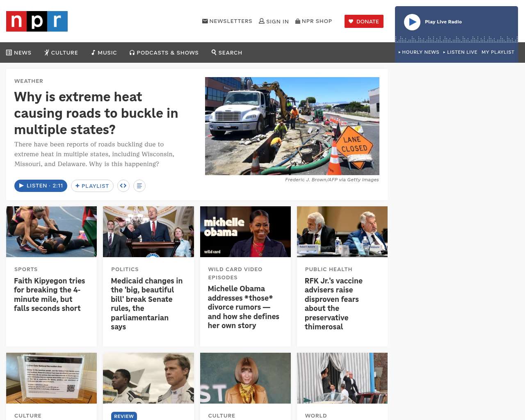Image resolution: width=525 pixels, height=420 pixels.
Task: Open Newsletters via the envelope icon
Action: [205, 21]
